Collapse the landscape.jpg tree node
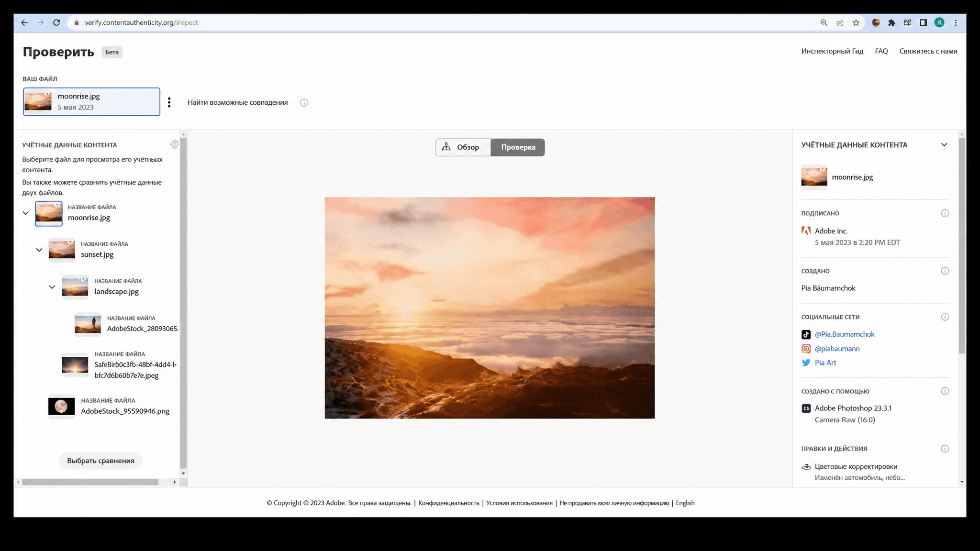980x551 pixels. pos(52,287)
